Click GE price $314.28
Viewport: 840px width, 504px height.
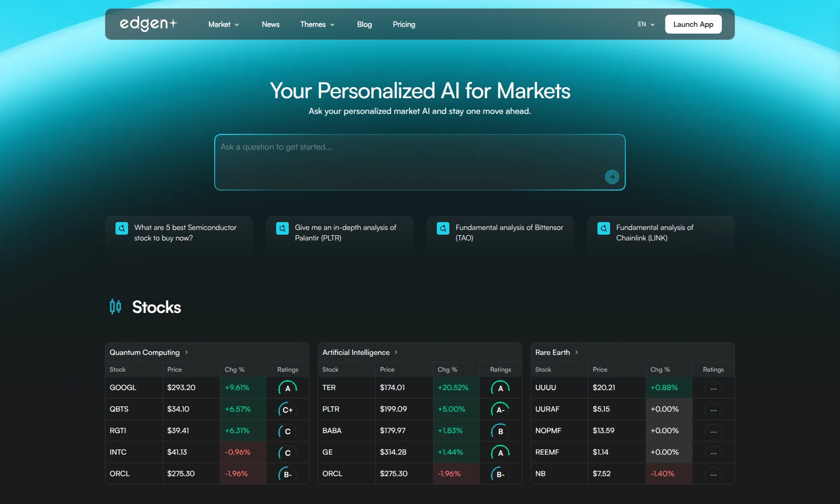(393, 452)
